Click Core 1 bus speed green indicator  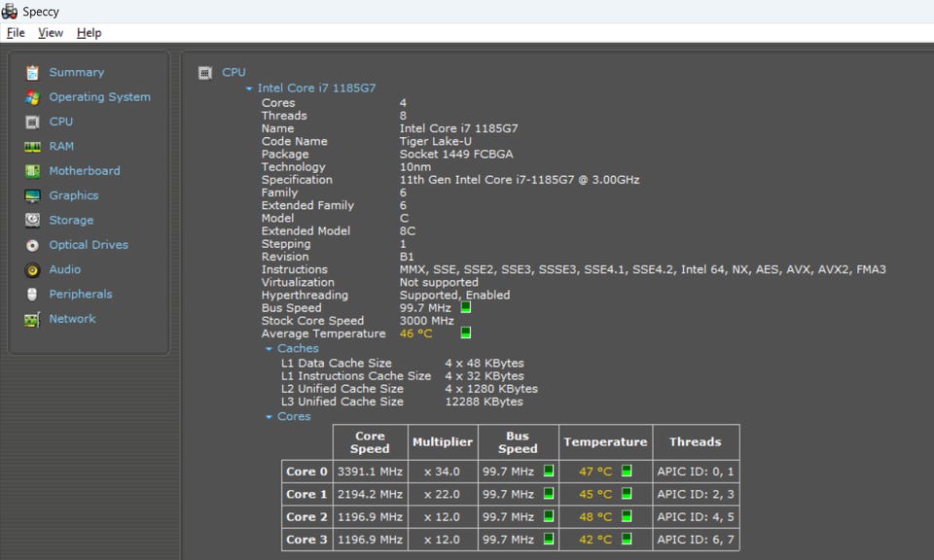point(549,493)
